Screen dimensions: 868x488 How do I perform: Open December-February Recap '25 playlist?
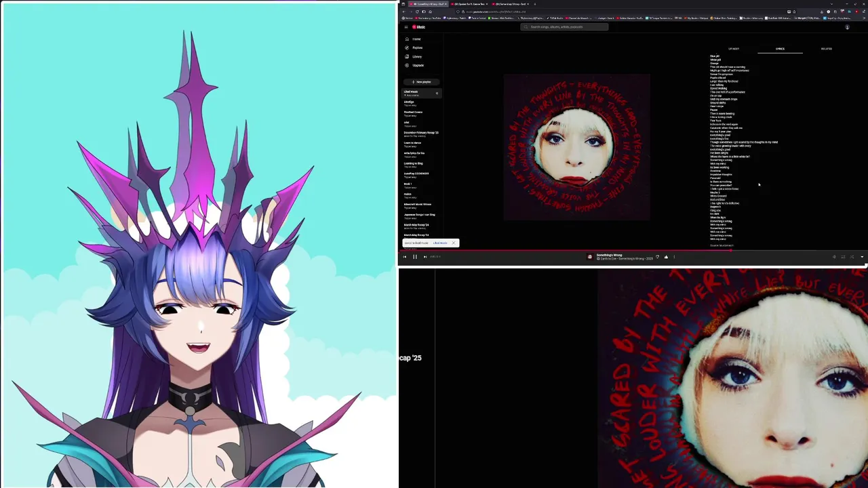(421, 134)
